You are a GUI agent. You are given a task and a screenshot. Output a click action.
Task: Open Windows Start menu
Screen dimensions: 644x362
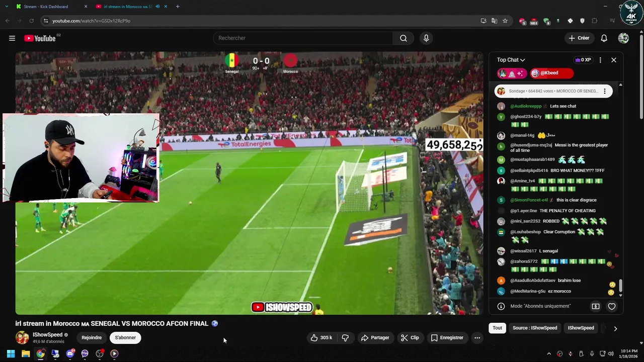11,353
